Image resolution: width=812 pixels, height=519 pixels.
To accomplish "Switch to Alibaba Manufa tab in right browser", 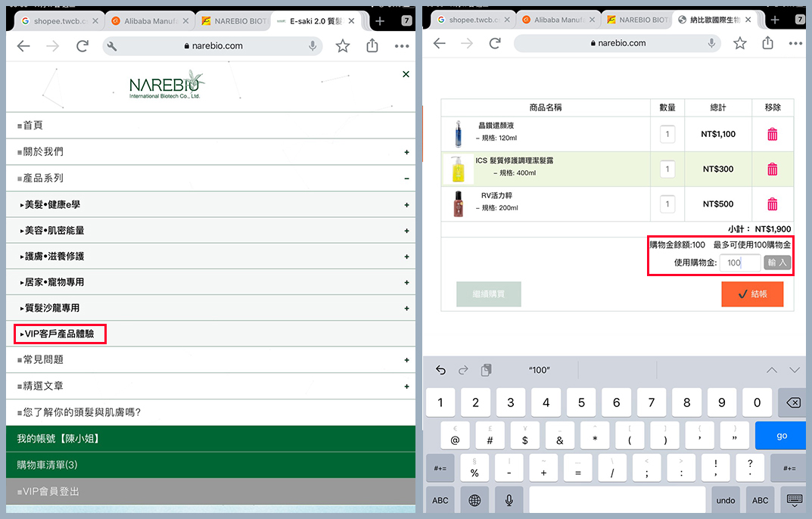I will tap(558, 20).
